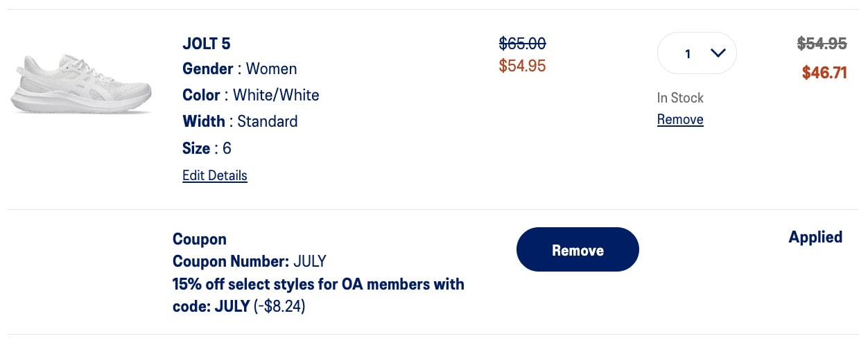Click the blue Remove coupon button
Viewport: 868px width, 345px height.
[578, 249]
